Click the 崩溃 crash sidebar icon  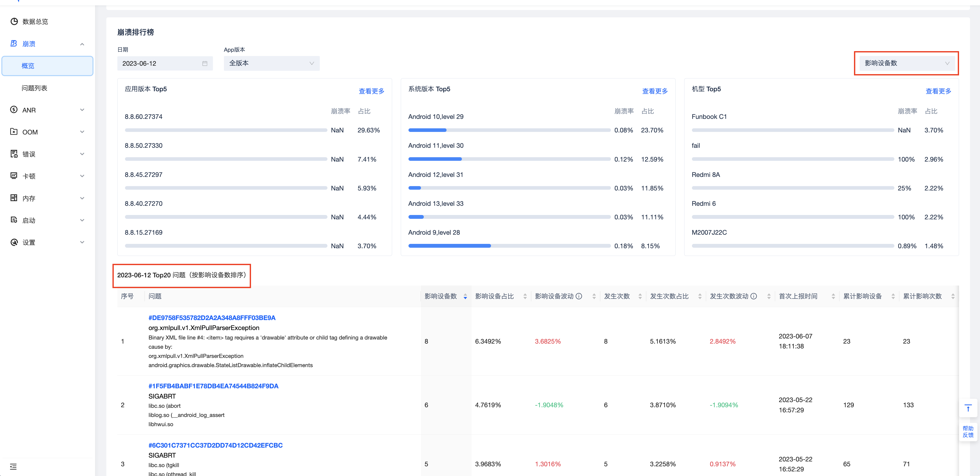click(14, 43)
